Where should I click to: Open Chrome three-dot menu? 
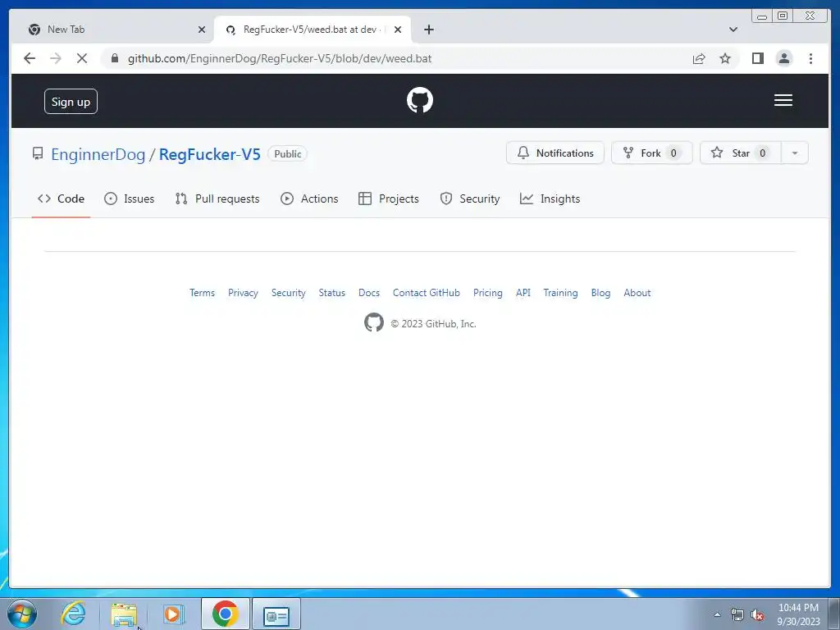[810, 58]
